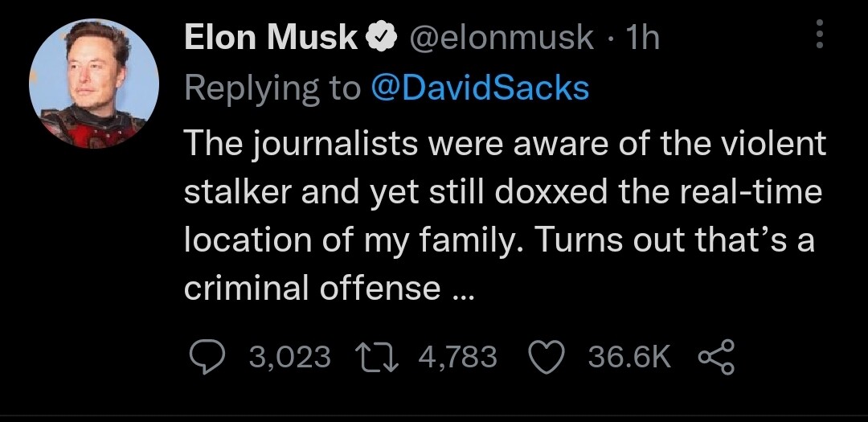Image resolution: width=868 pixels, height=422 pixels.
Task: Click the 3,023 replies count
Action: click(290, 356)
